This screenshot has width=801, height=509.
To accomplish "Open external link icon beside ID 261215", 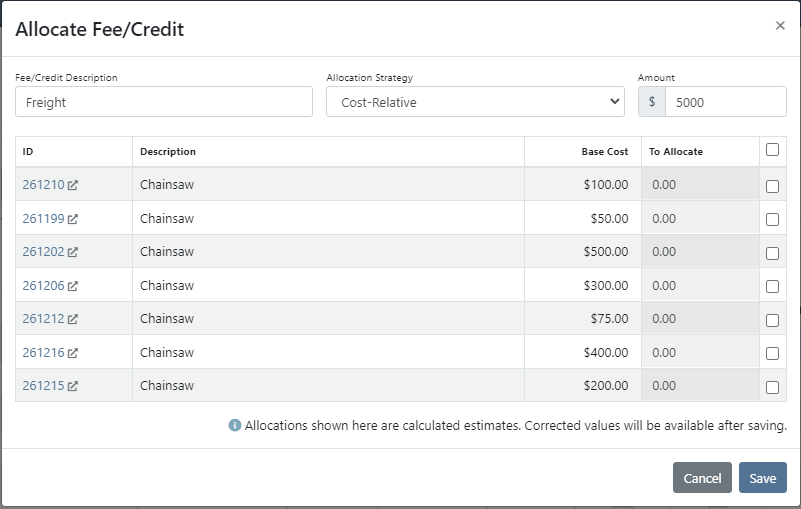I will [x=73, y=386].
